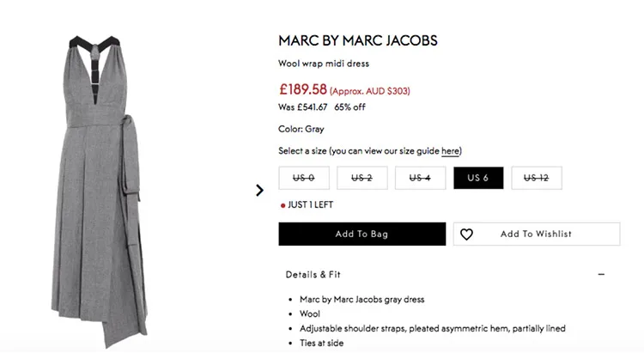This screenshot has height=353, width=644.
Task: Click the '65% off' discount text
Action: 350,107
